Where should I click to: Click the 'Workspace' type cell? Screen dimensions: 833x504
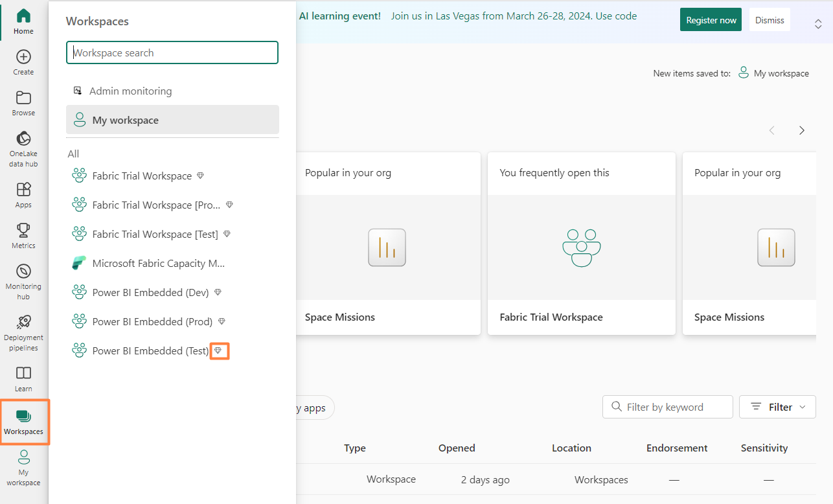391,479
